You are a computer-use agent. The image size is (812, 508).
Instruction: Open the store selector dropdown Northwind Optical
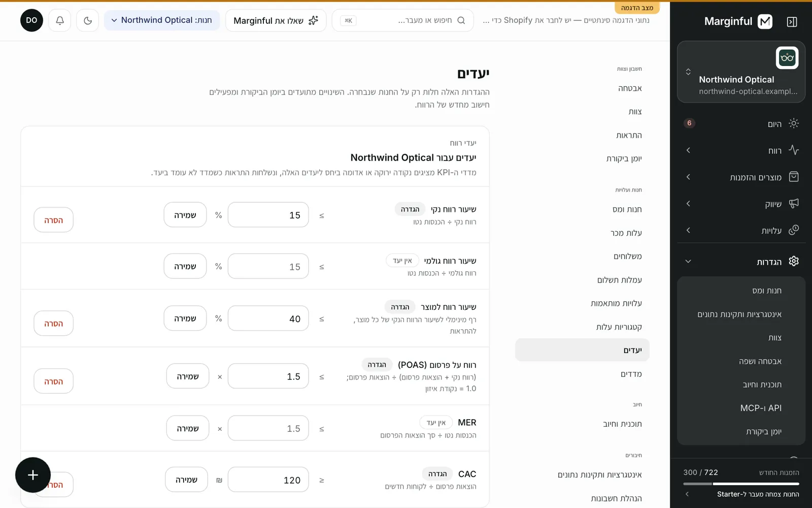click(x=162, y=20)
